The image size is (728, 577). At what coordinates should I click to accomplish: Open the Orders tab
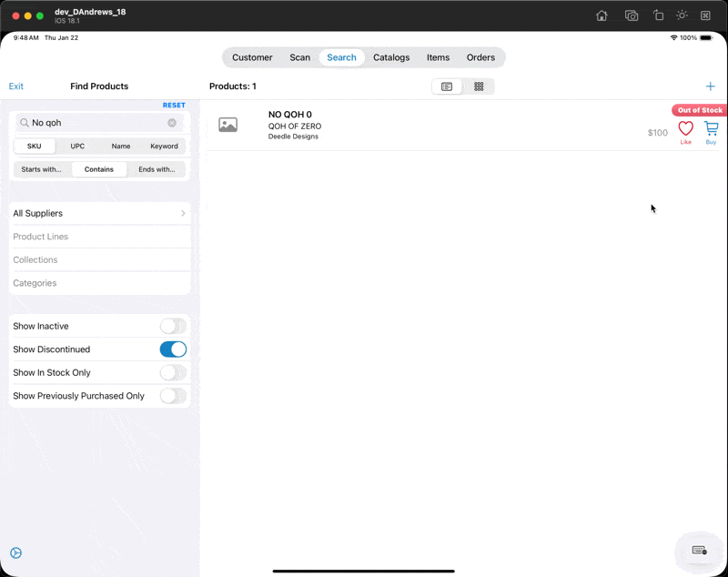[480, 57]
